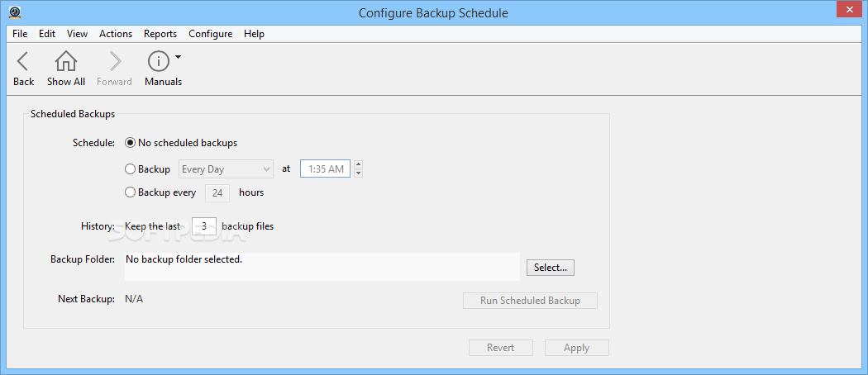The width and height of the screenshot is (868, 375).
Task: Select the Backup daily radio button
Action: (131, 169)
